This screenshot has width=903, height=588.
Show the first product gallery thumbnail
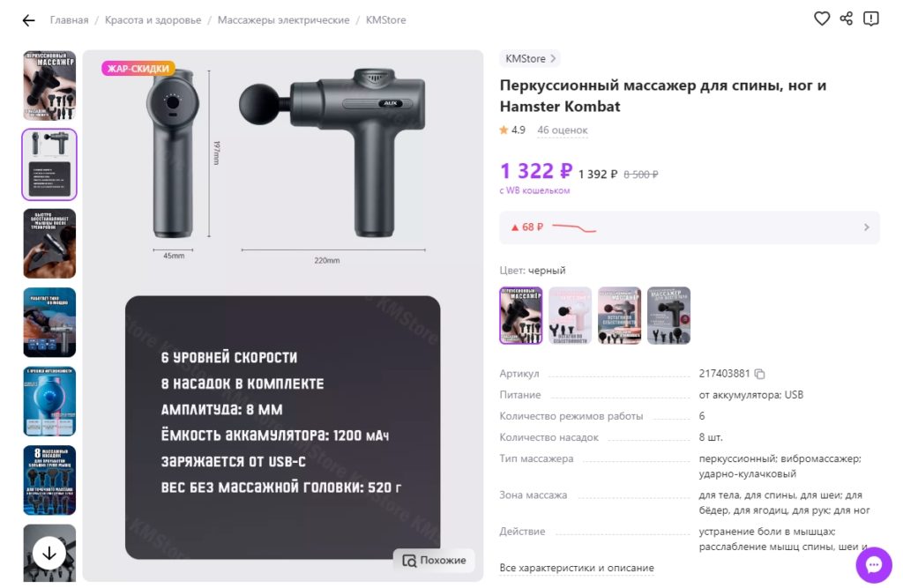click(x=49, y=86)
